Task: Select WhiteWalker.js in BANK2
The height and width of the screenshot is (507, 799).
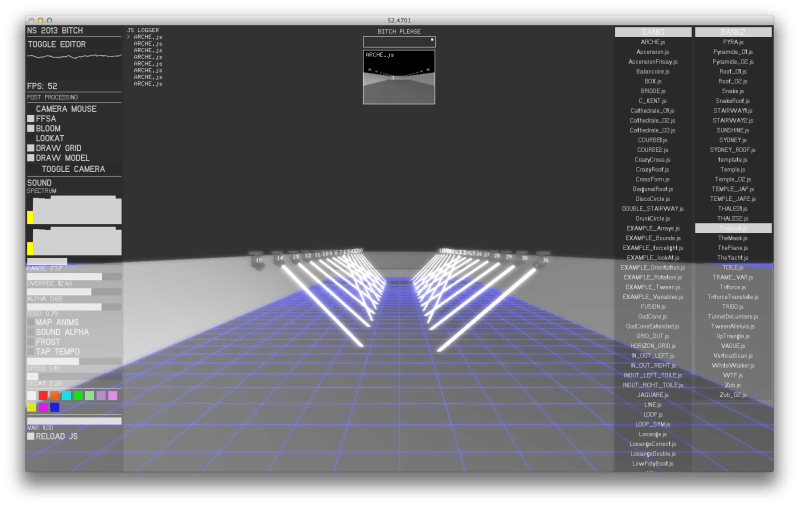Action: 733,365
